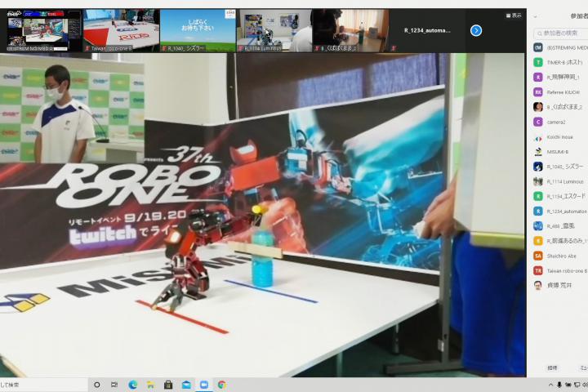Screen dimensions: 588x392
Task: Click the Referee KIUCHI avatar
Action: tap(538, 92)
